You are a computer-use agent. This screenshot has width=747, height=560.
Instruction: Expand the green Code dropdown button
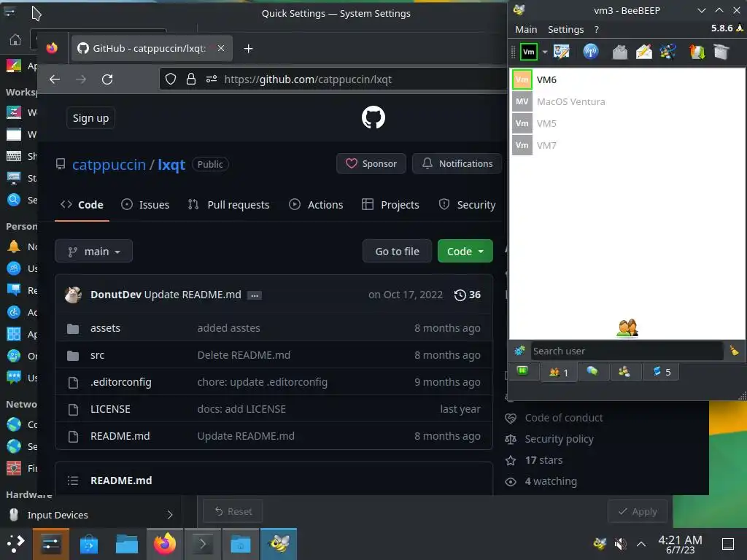click(465, 251)
